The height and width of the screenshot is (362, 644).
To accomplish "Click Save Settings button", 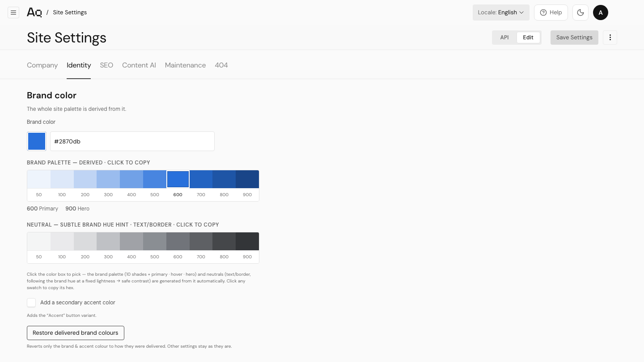I will pyautogui.click(x=574, y=38).
